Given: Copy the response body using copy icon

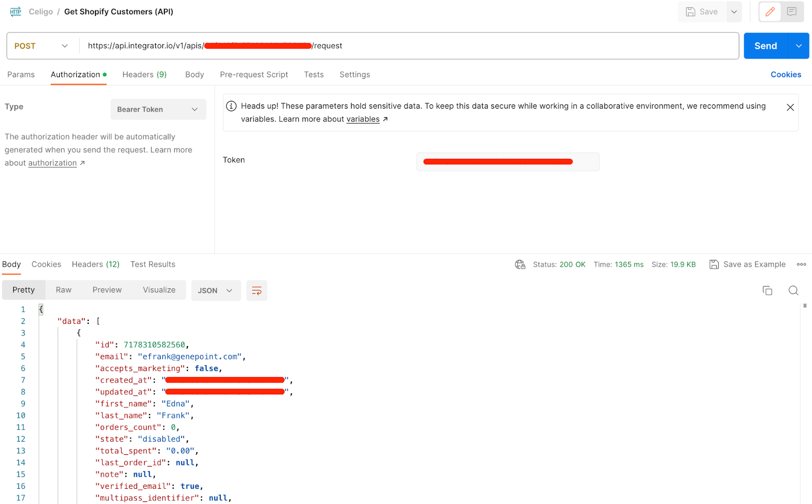Looking at the screenshot, I should coord(767,290).
